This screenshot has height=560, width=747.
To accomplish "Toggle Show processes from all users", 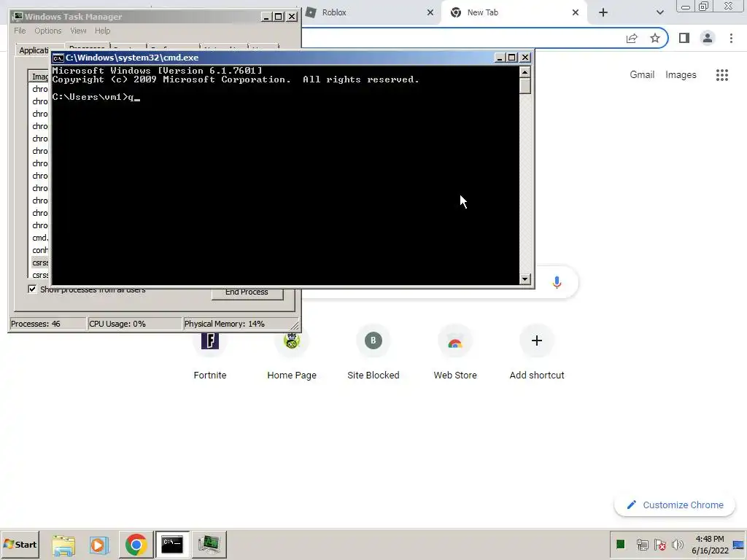I will (x=32, y=289).
